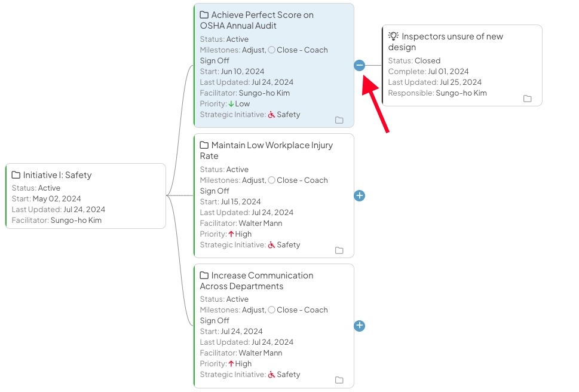Image resolution: width=579 pixels, height=392 pixels.
Task: Click Complete date Jul 01, 2024
Action: (428, 71)
